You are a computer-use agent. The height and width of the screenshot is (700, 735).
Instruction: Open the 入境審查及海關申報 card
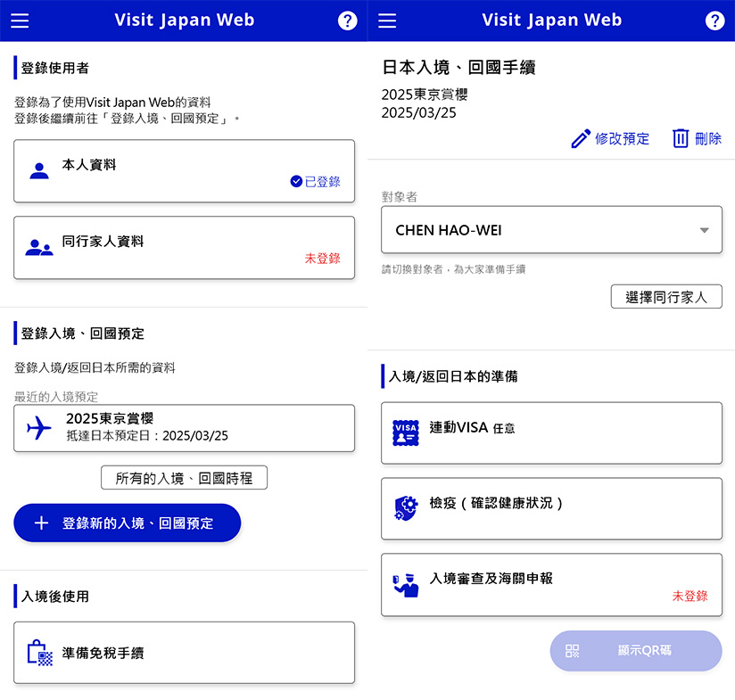(x=551, y=585)
